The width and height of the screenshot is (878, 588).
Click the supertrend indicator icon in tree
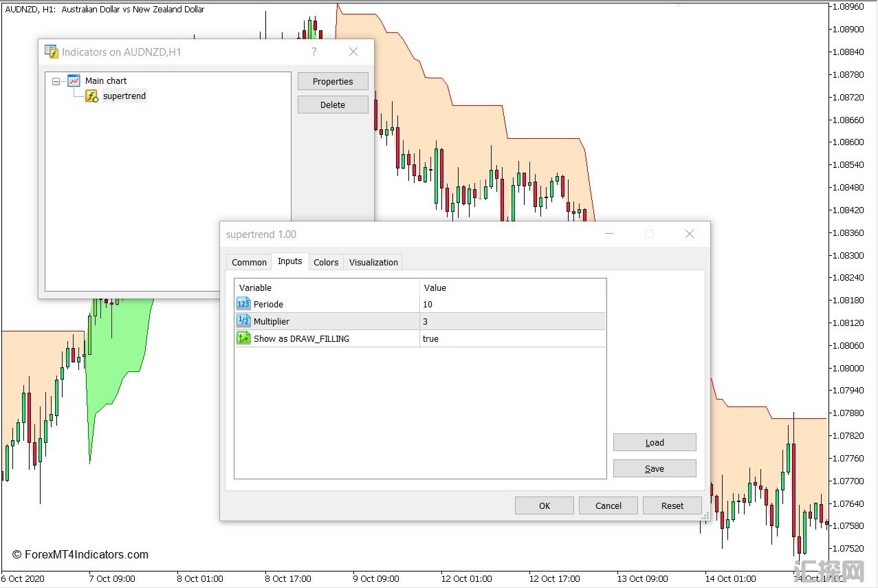pos(91,96)
